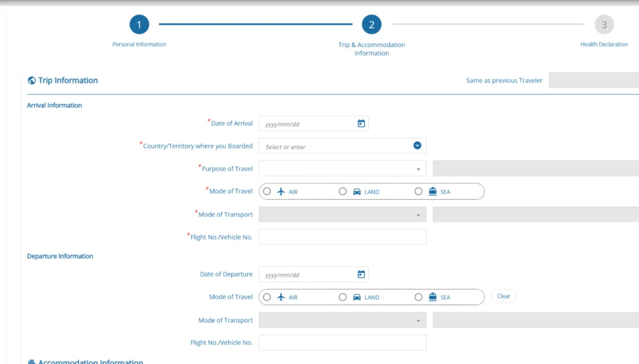Click the ship icon in departure Mode of Travel
Screen dimensions: 639x364
(433, 297)
